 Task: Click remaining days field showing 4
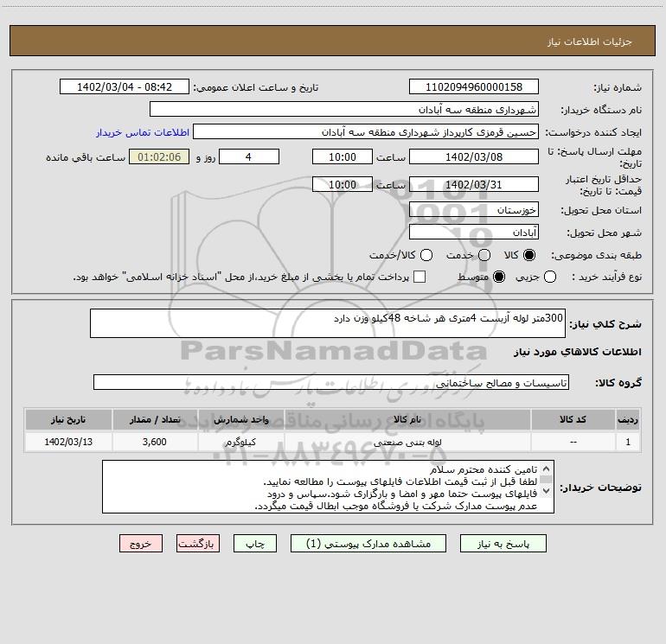[249, 156]
